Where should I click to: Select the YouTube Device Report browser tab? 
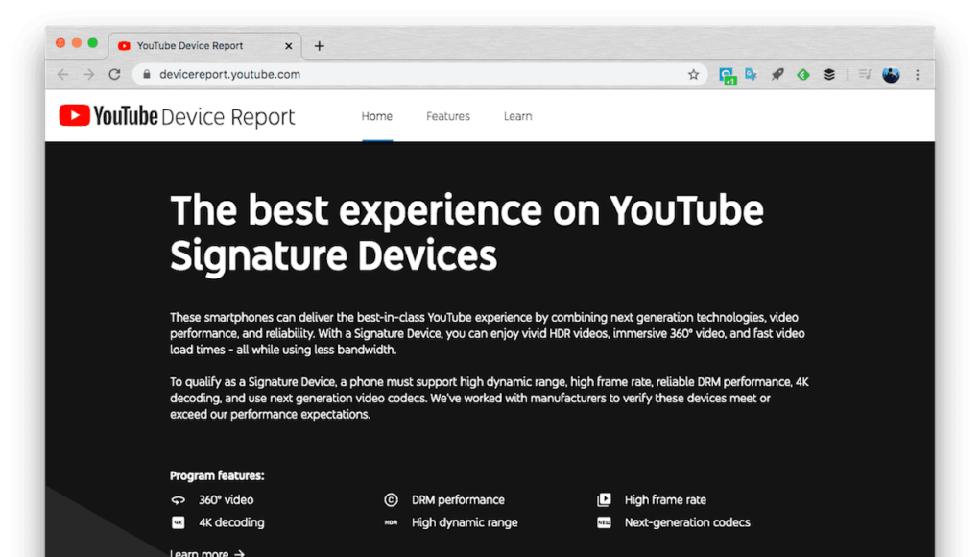(x=205, y=46)
